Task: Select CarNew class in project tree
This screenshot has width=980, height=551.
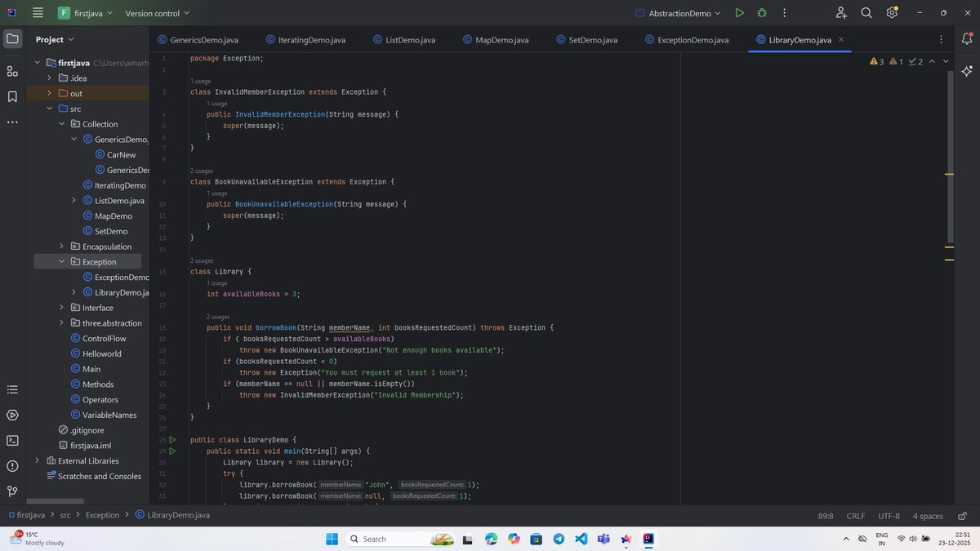Action: pos(115,155)
